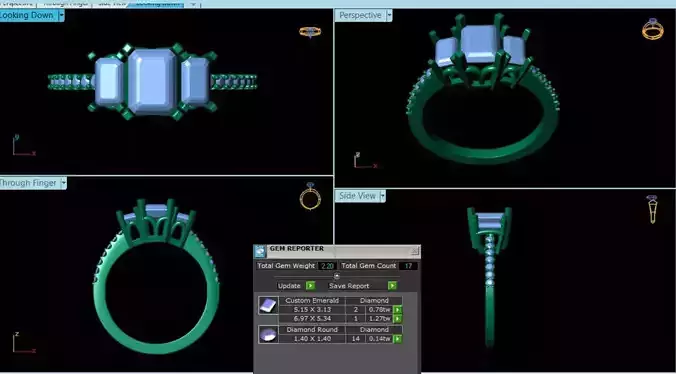Click the Total Gem Weight label
This screenshot has height=374, width=676.
[x=286, y=266]
